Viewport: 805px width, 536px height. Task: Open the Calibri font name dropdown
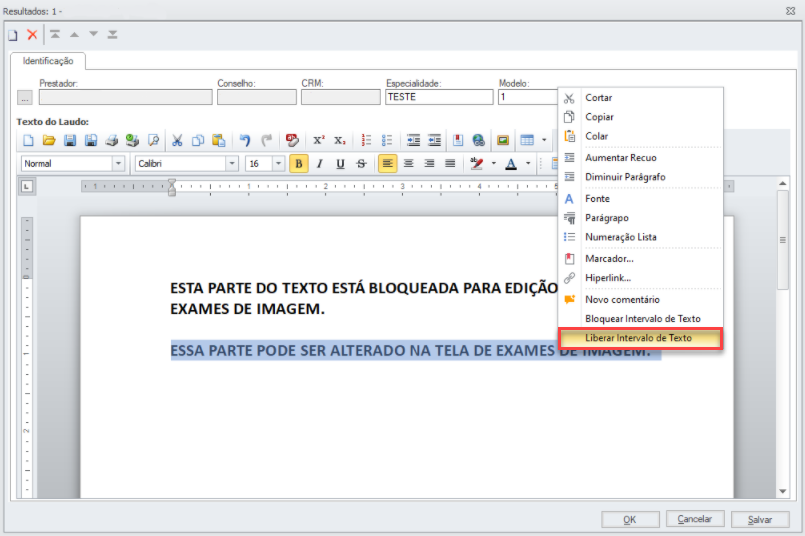[232, 164]
